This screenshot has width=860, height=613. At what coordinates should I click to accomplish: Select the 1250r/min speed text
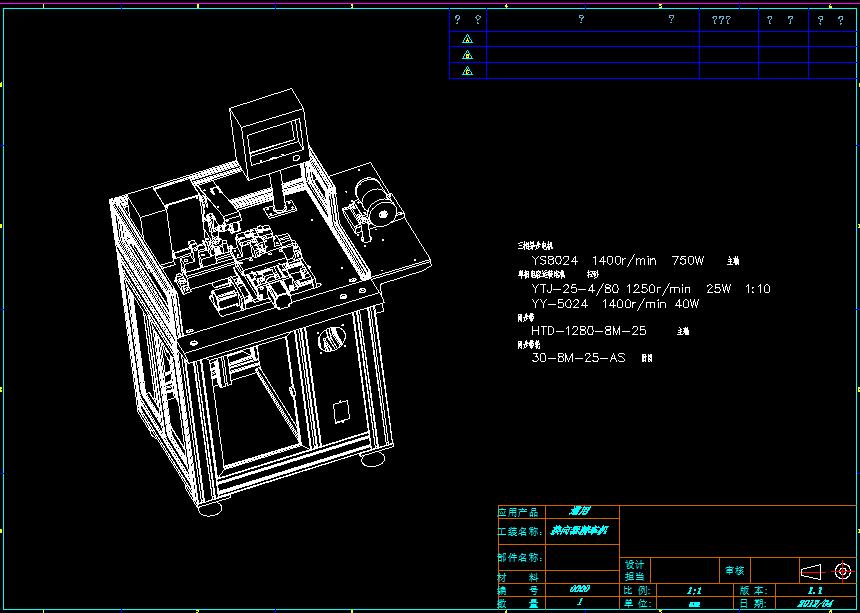click(658, 288)
